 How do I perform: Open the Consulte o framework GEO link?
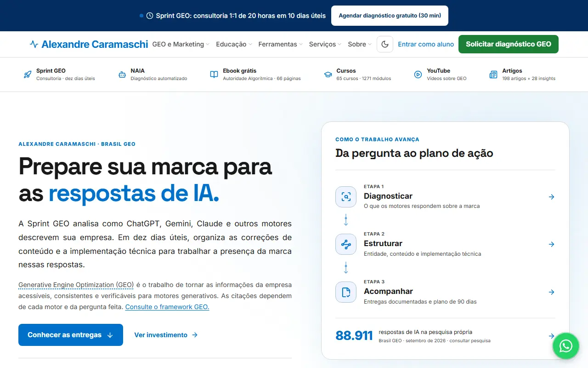pos(167,307)
